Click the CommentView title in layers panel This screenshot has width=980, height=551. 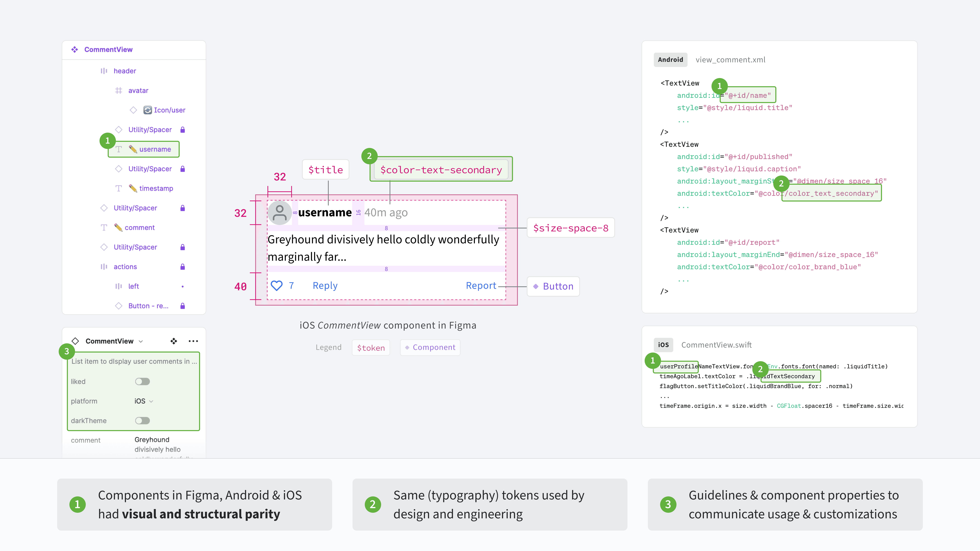point(108,49)
